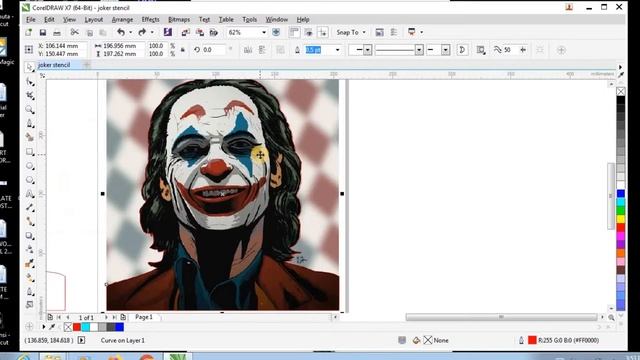Open the zoom level 62% dropdown

pos(264,32)
